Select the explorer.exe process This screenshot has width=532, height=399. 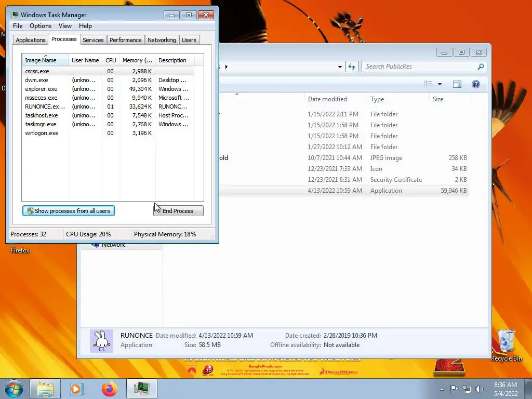pyautogui.click(x=108, y=89)
